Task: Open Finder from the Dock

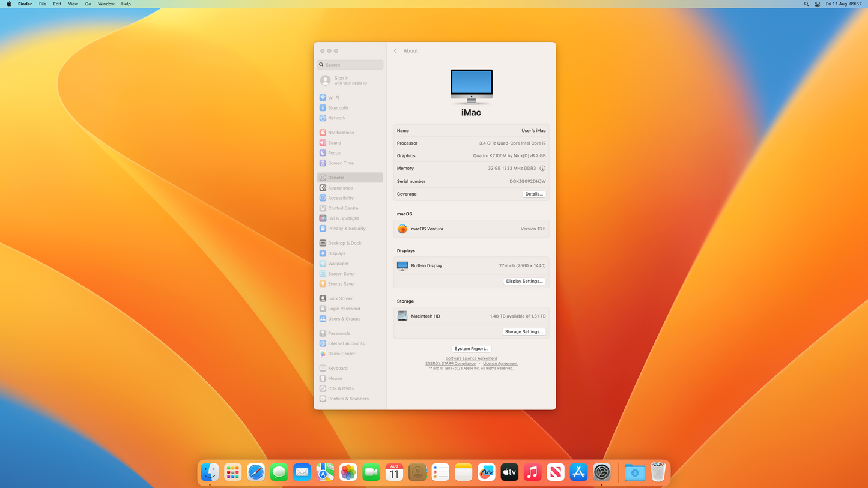Action: pos(210,472)
